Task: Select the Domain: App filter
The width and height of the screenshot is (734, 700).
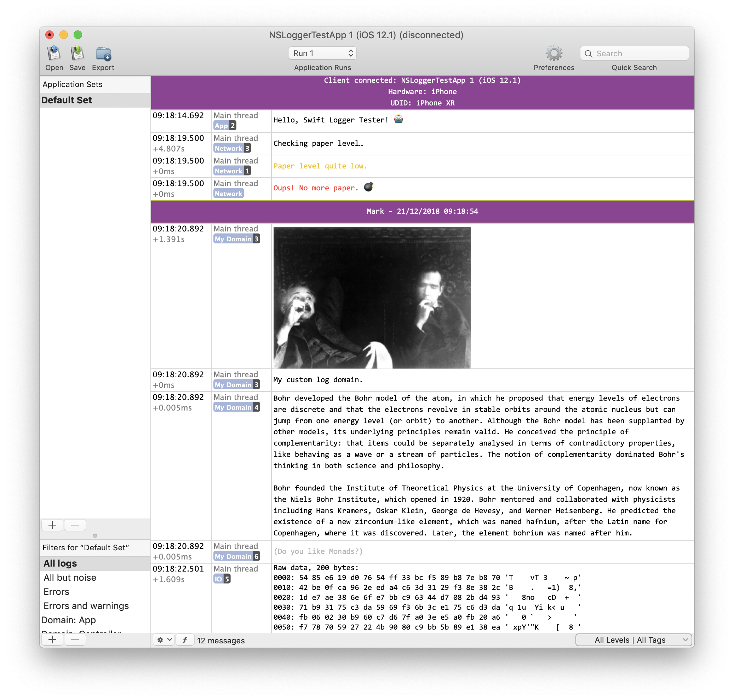Action: 69,620
